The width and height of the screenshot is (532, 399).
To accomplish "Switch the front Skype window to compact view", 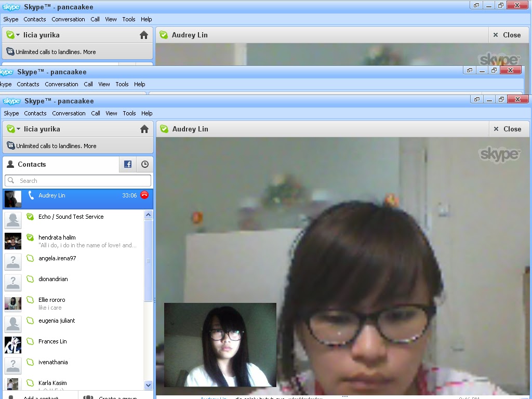I will point(477,99).
